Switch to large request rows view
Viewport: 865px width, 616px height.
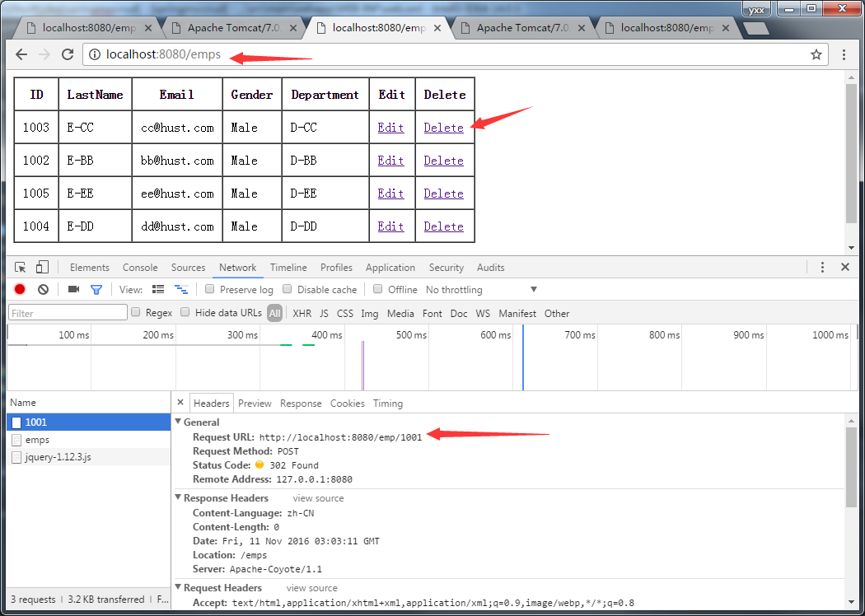point(157,289)
